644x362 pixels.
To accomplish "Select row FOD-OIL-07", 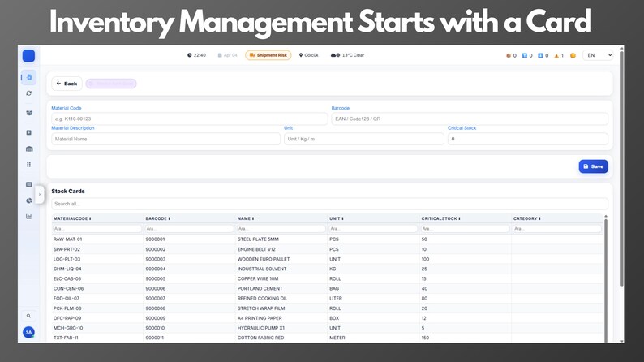I will [x=328, y=299].
